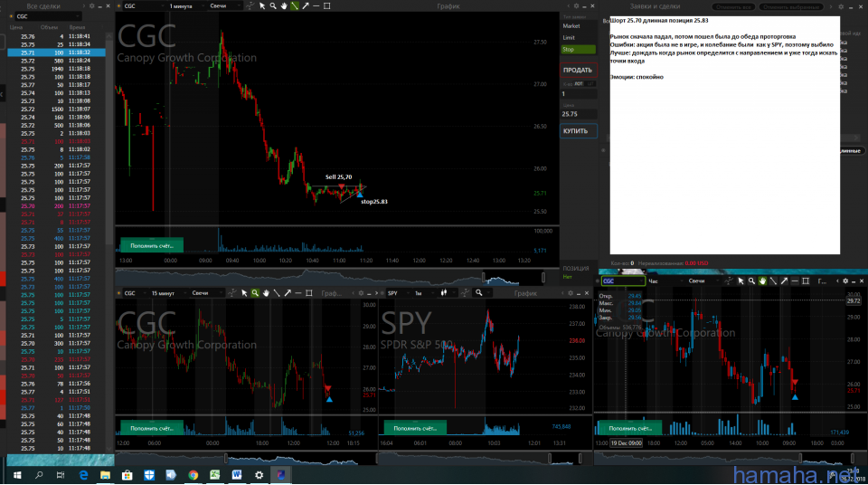Open Свечи chart type dropdown in the 1-minute chart
Image resolution: width=868 pixels, height=485 pixels.
coord(225,6)
